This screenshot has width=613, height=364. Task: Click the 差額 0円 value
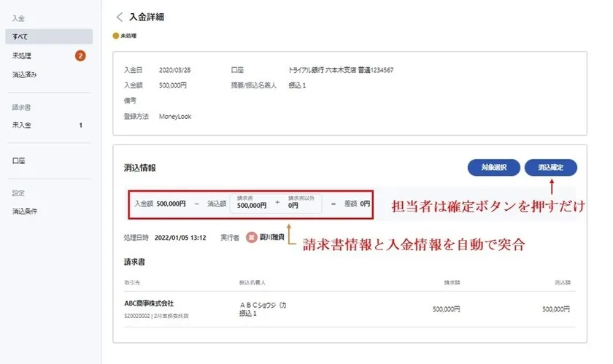pyautogui.click(x=365, y=204)
